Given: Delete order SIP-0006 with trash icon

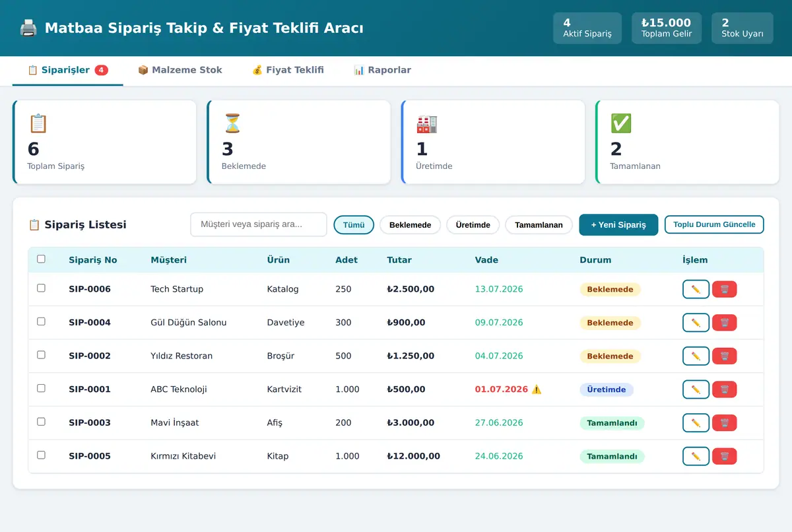Looking at the screenshot, I should point(725,289).
